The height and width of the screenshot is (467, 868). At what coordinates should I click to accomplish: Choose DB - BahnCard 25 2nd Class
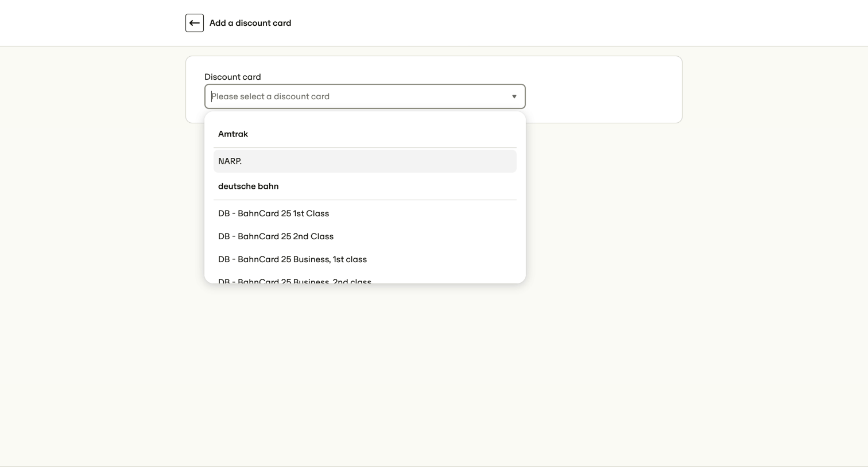pos(365,236)
